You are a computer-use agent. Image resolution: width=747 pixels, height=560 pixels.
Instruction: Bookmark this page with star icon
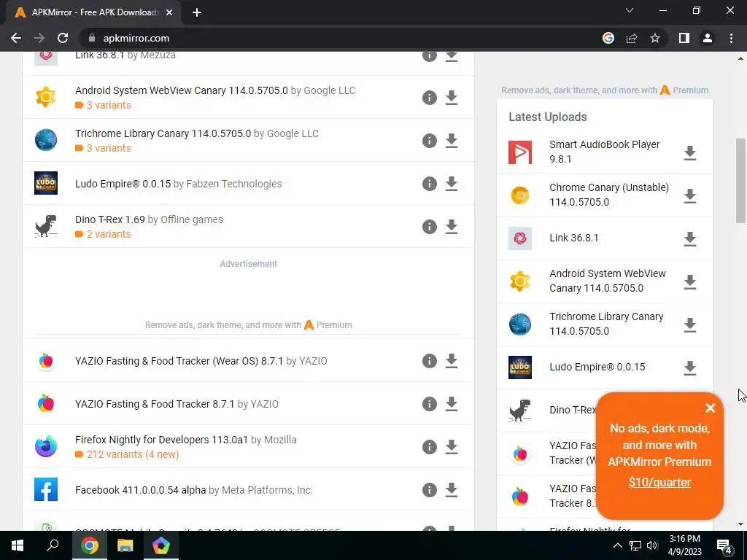click(655, 38)
